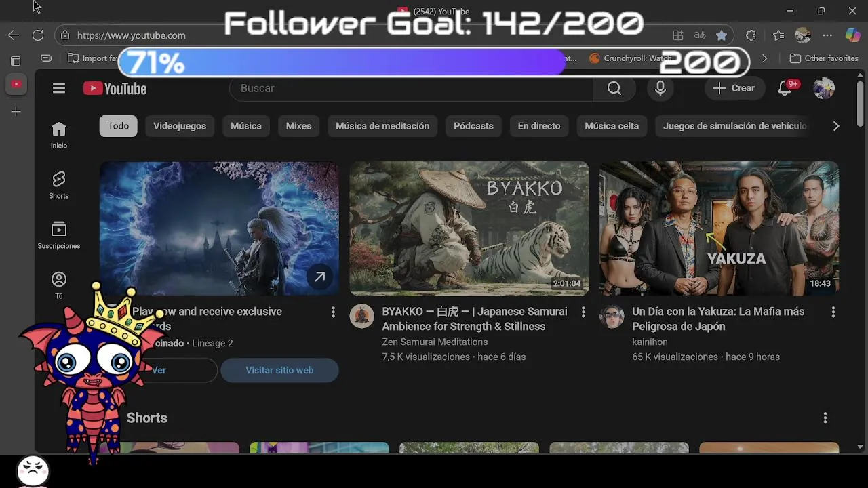Open the Zen Samurai Meditations channel link
This screenshot has width=868, height=488.
(435, 342)
